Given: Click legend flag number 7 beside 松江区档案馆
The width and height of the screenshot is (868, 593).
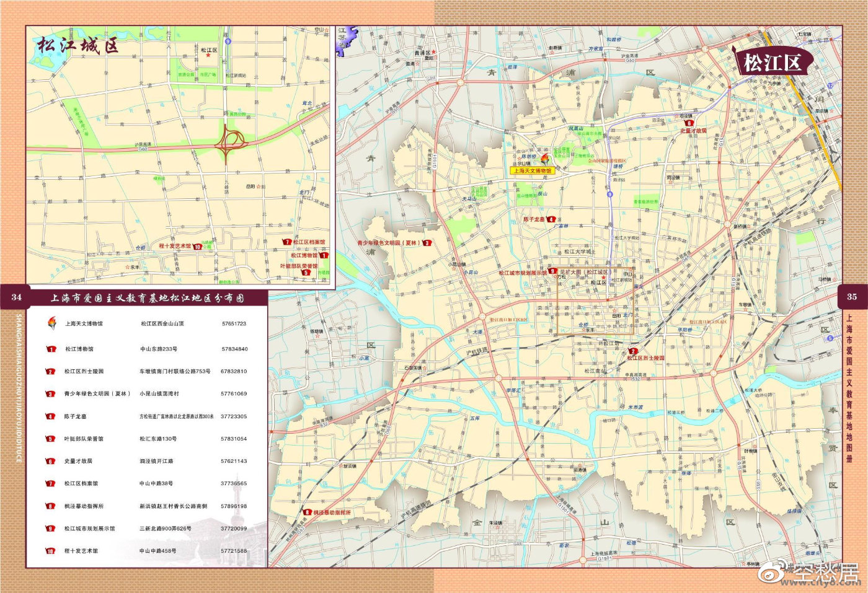Looking at the screenshot, I should [x=51, y=483].
